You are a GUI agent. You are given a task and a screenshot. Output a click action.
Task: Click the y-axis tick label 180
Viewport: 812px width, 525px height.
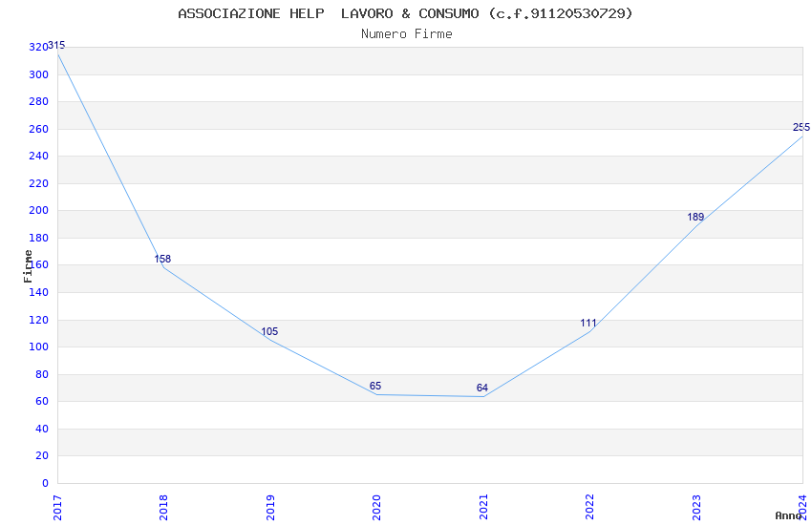pyautogui.click(x=38, y=238)
